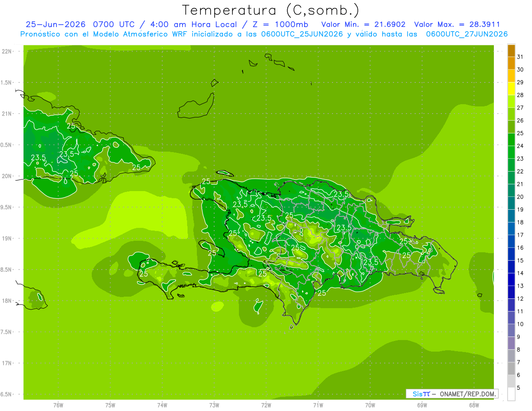
Task: Click the "15" color bar label
Action: pyautogui.click(x=520, y=260)
